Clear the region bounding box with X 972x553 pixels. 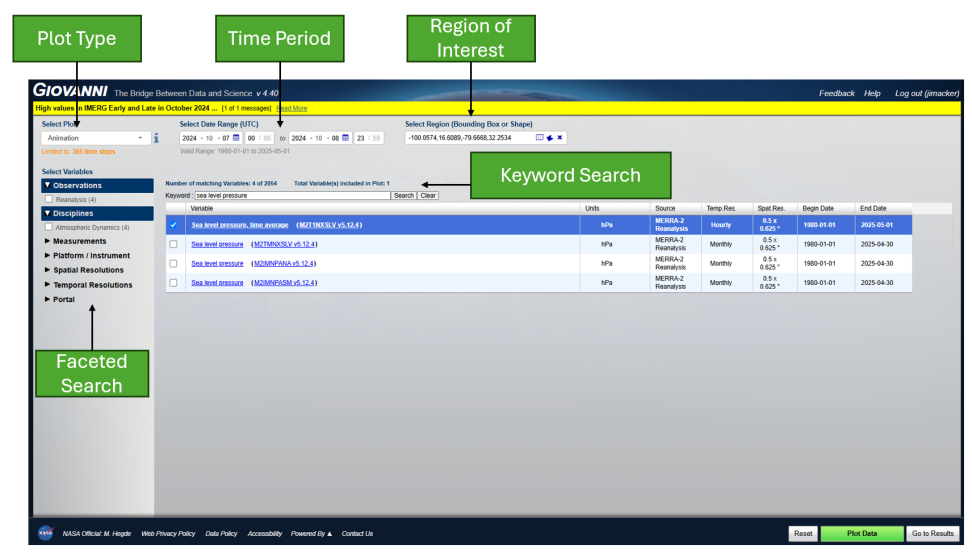[560, 138]
